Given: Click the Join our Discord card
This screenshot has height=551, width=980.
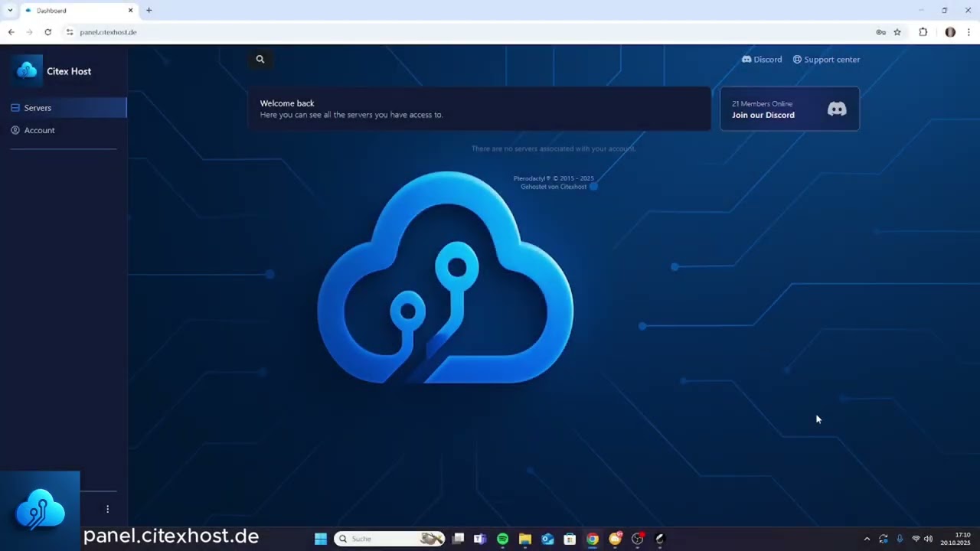Looking at the screenshot, I should [x=789, y=109].
